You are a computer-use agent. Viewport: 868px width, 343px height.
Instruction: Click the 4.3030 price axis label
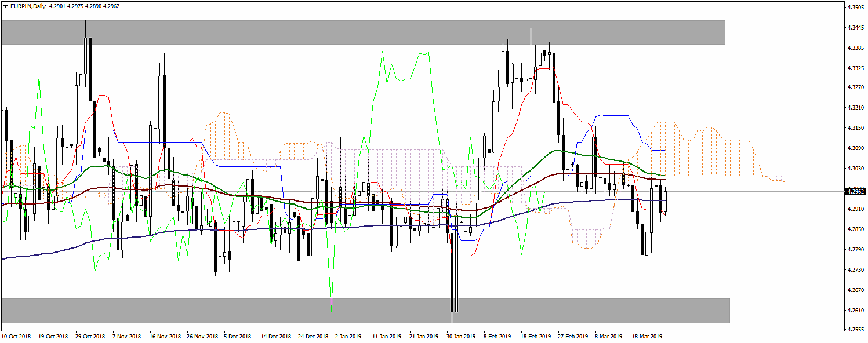coord(856,169)
